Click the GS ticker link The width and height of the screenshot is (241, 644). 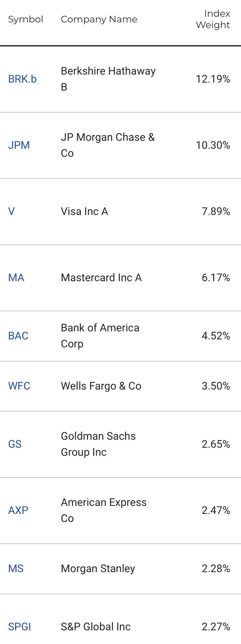tap(15, 444)
